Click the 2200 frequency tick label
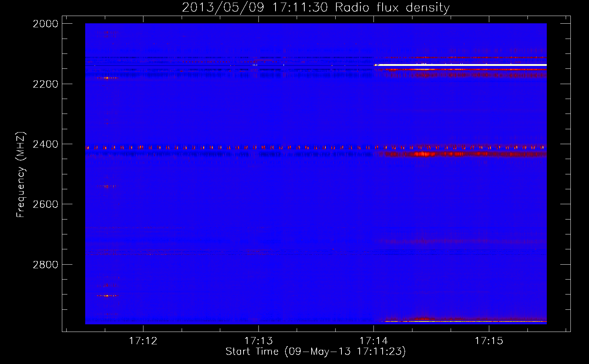This screenshot has width=589, height=364. click(x=46, y=84)
